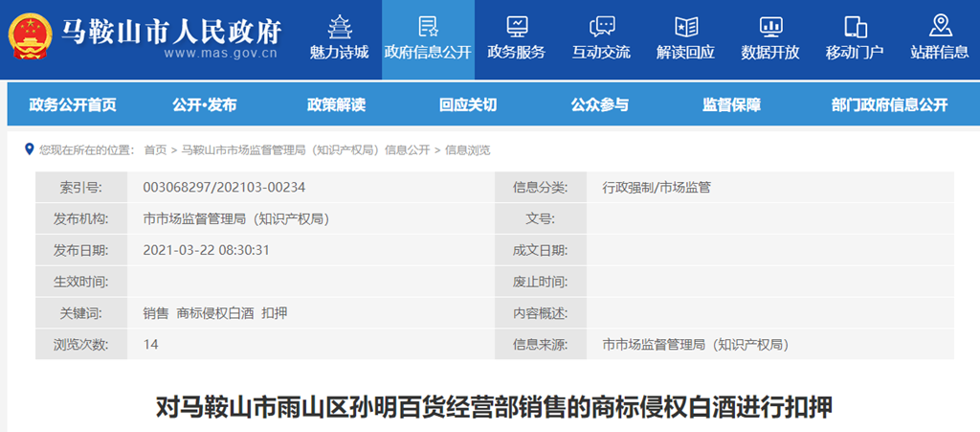Click the 魅力诗城 pagoda icon

[x=340, y=27]
